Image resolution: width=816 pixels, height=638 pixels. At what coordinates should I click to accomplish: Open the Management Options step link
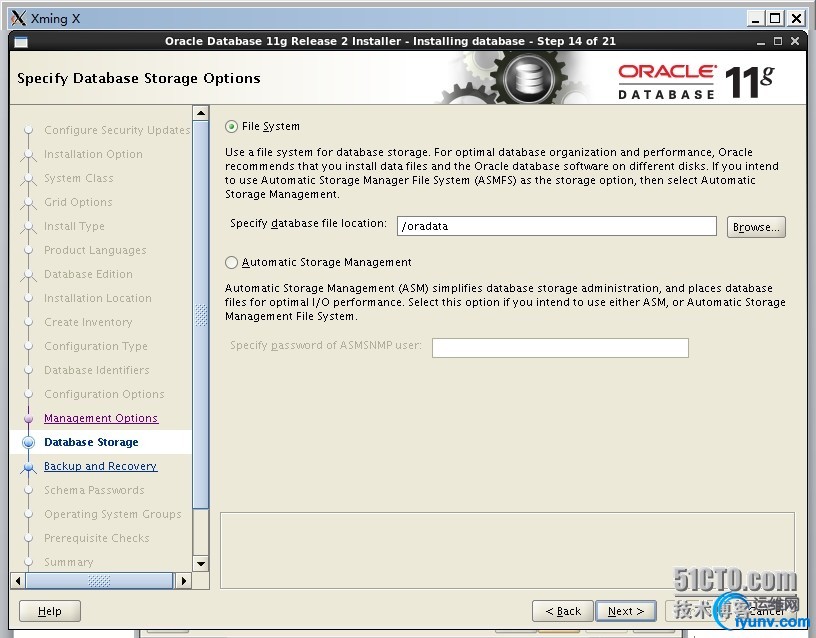pyautogui.click(x=101, y=418)
